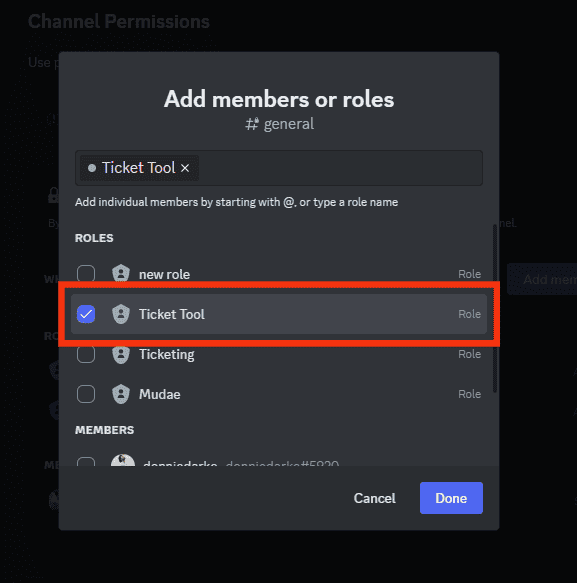Click the 'Ticket Tool' name in the list

pyautogui.click(x=172, y=314)
